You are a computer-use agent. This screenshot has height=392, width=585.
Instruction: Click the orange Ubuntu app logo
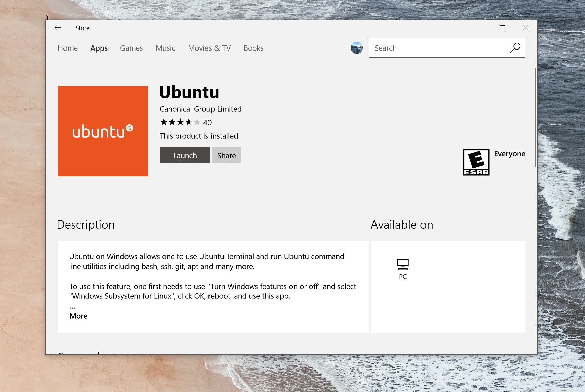point(103,131)
